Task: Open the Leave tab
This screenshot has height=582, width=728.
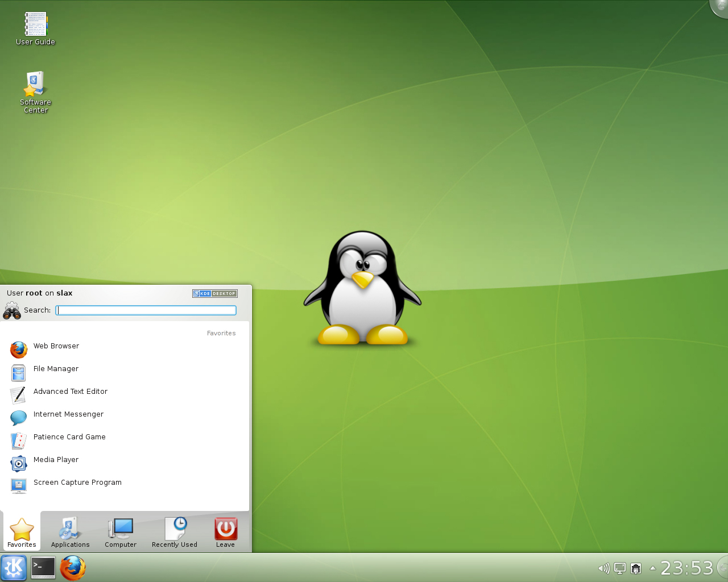Action: 225,533
